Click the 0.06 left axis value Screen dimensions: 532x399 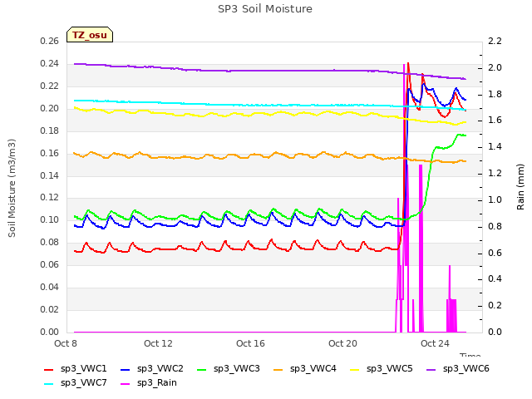tap(50, 264)
